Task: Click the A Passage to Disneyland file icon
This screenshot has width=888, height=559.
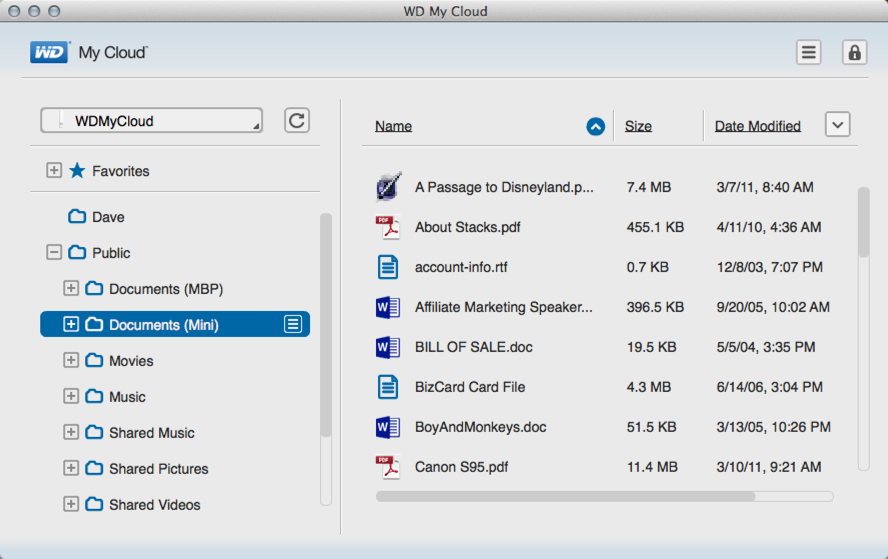Action: (388, 186)
